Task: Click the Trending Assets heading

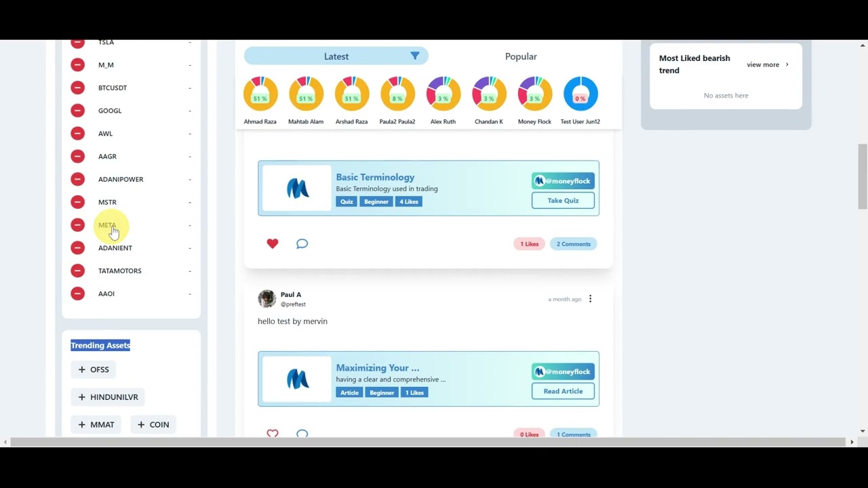Action: click(100, 345)
